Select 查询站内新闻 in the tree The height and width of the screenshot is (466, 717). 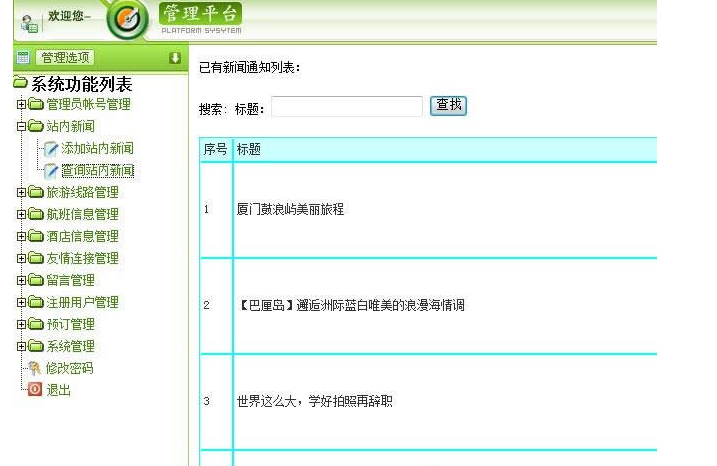(97, 171)
